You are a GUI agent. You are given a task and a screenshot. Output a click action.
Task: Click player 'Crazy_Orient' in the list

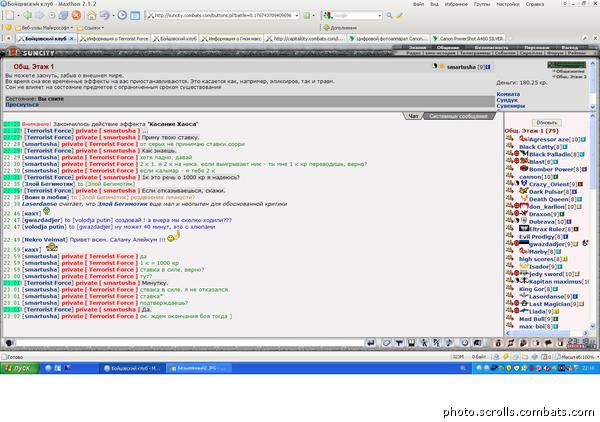549,184
